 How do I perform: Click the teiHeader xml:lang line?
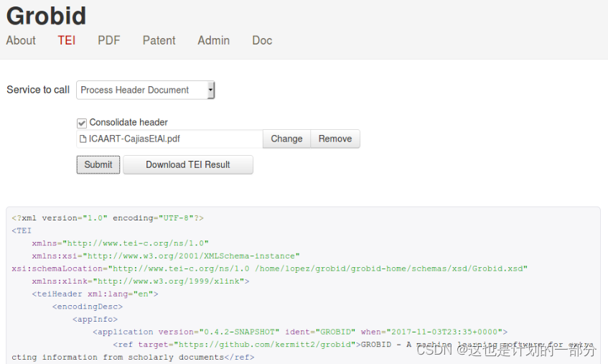click(x=95, y=294)
